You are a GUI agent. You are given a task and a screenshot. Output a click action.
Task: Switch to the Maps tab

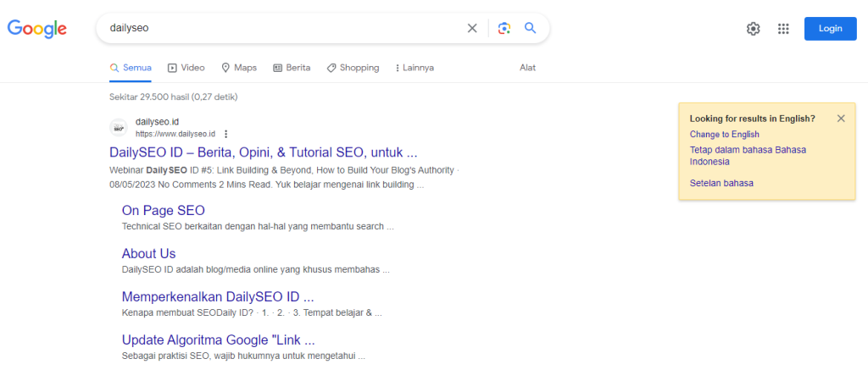(x=239, y=68)
